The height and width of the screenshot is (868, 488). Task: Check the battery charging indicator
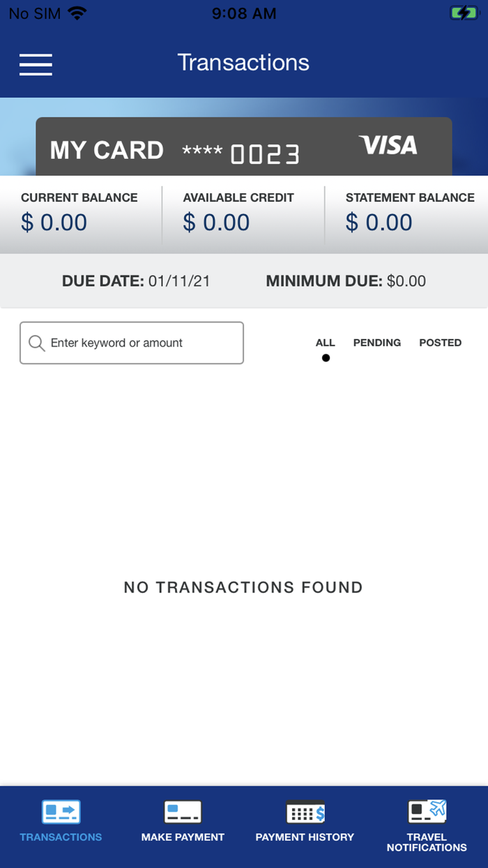[464, 12]
